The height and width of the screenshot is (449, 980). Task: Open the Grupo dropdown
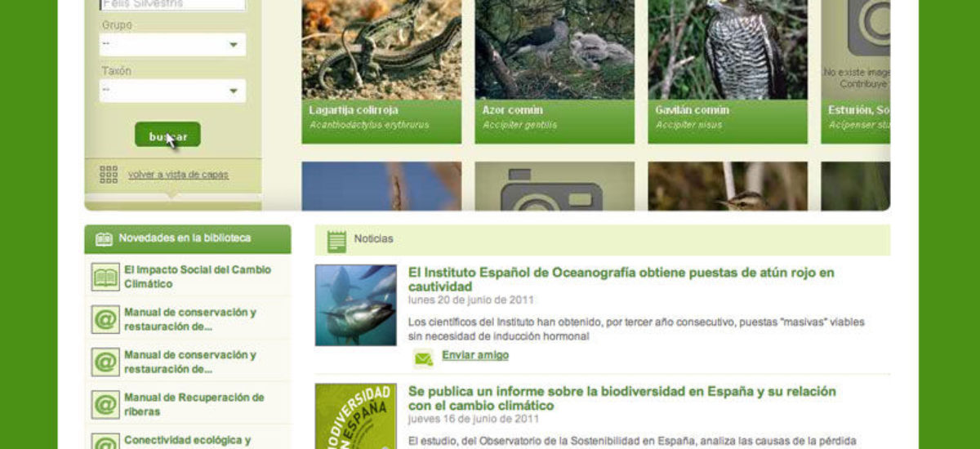[172, 44]
